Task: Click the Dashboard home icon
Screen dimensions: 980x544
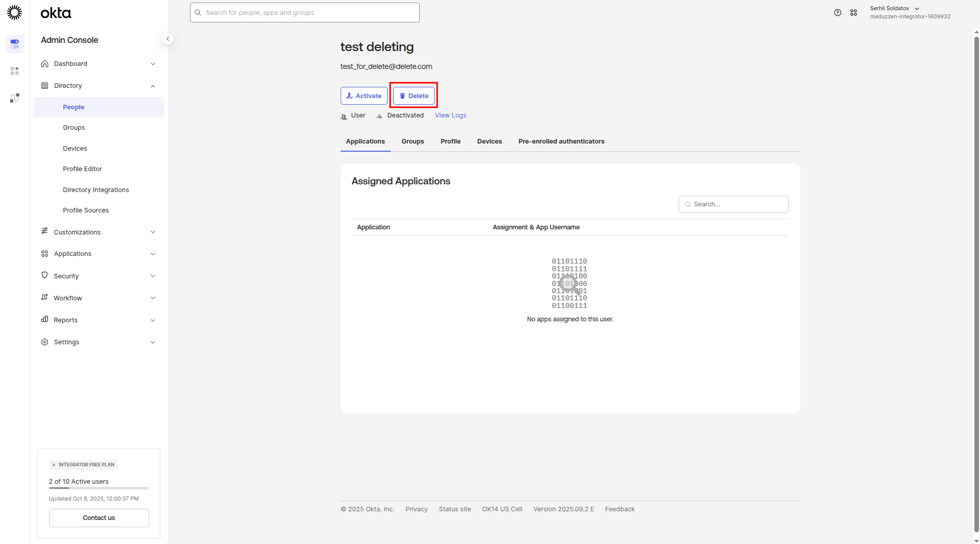Action: coord(44,64)
